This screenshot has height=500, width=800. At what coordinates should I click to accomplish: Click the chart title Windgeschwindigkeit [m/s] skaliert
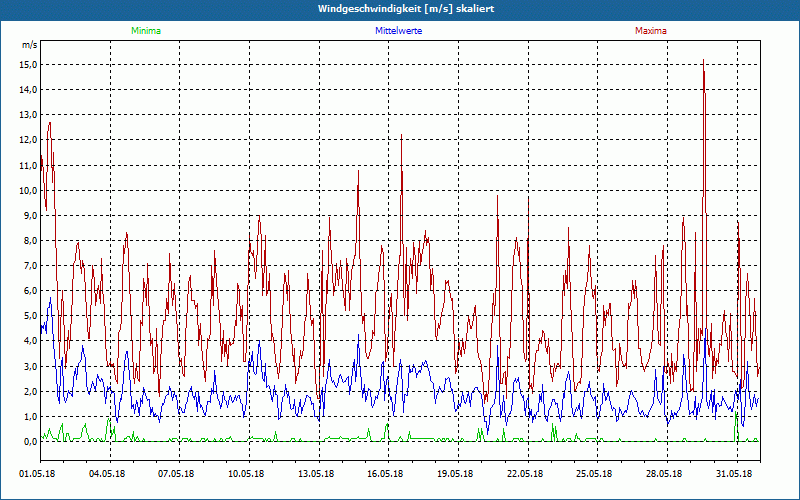406,9
